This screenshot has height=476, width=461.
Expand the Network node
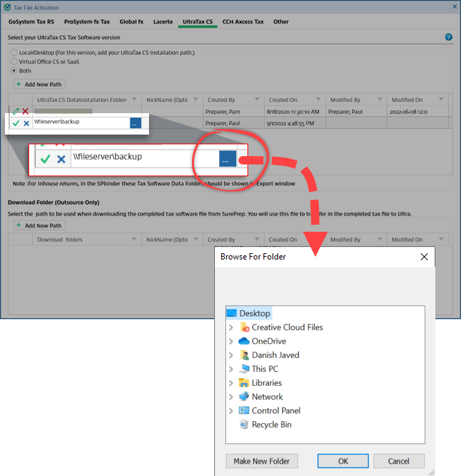click(231, 396)
